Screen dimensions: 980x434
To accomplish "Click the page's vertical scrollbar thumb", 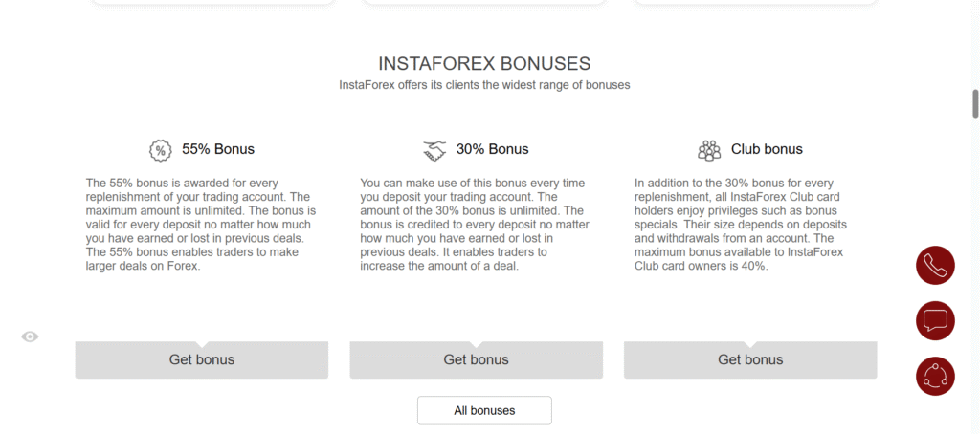I will [x=975, y=102].
